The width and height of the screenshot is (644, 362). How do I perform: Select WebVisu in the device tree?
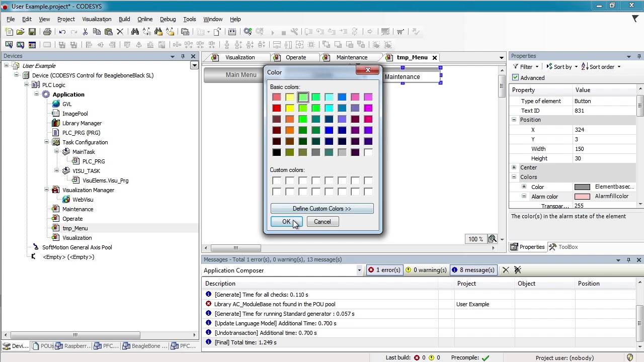(83, 200)
